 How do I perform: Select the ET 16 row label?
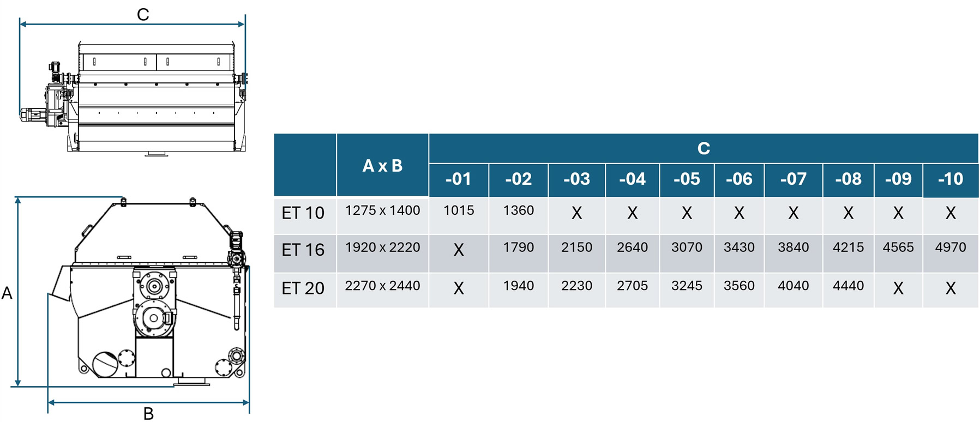[303, 250]
